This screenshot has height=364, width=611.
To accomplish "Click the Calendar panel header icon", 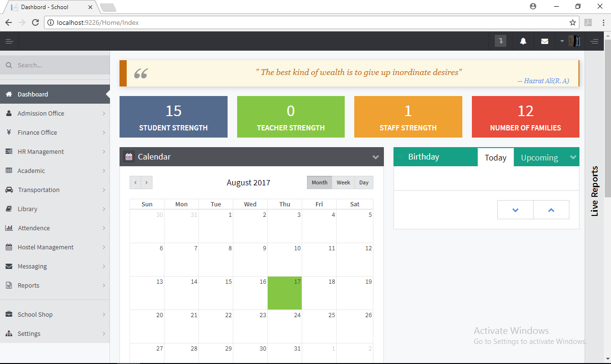I will click(x=129, y=157).
